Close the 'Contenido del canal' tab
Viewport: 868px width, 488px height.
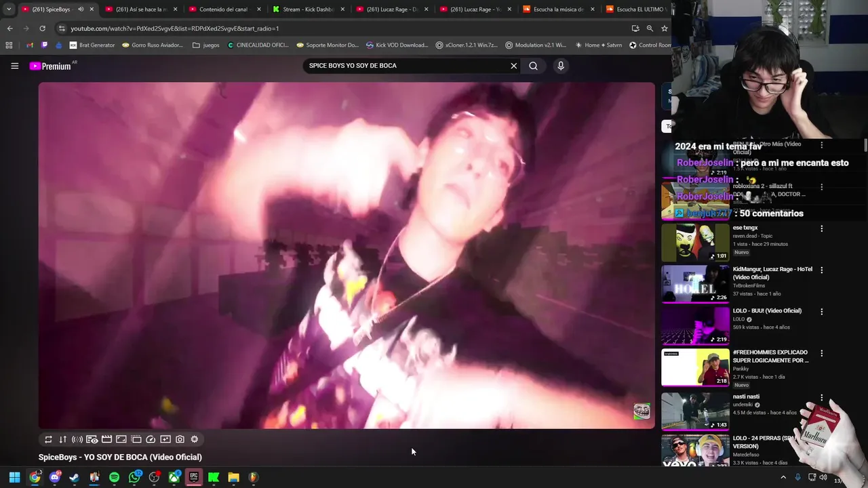click(258, 9)
